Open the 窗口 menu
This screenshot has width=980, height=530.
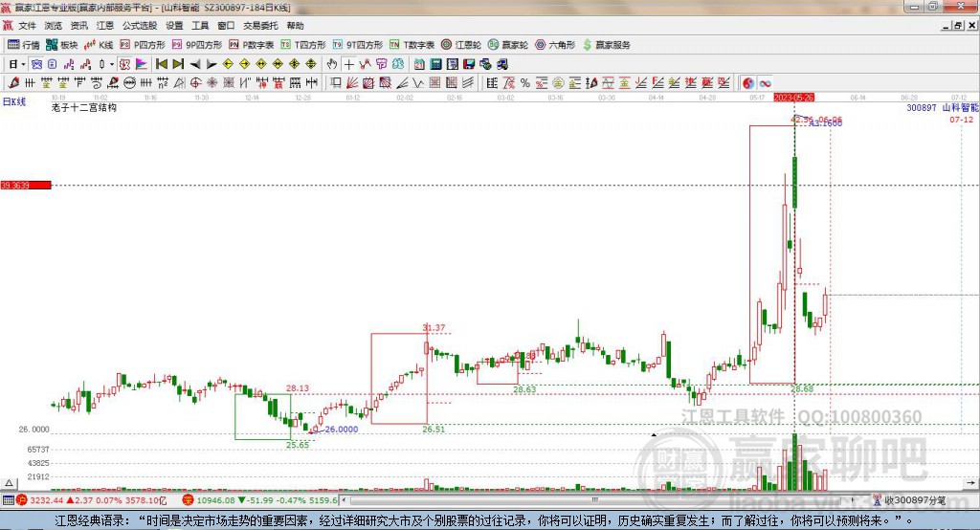[226, 26]
